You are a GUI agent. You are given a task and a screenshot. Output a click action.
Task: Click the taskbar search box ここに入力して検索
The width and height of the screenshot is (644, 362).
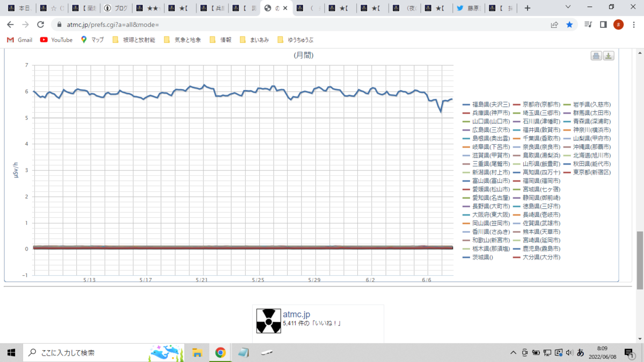click(x=105, y=352)
